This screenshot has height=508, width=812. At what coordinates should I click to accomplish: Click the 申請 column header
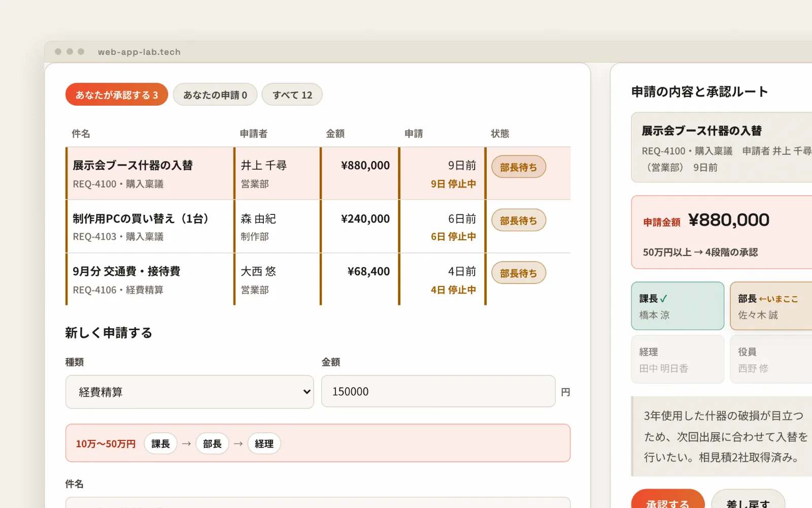tap(414, 133)
